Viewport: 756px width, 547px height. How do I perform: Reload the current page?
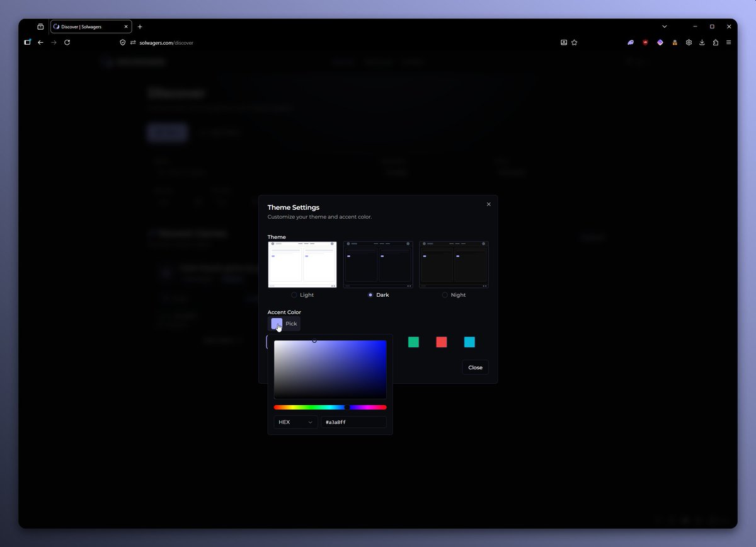click(67, 42)
